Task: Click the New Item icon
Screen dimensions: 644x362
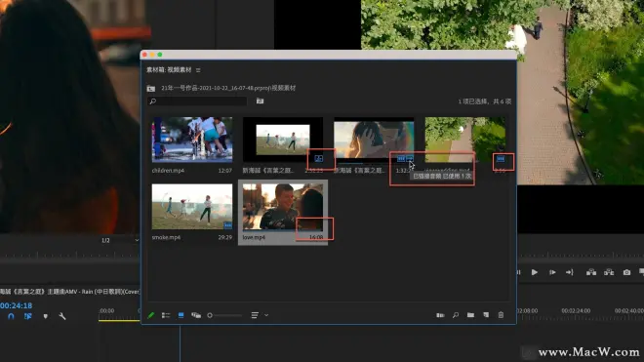Action: coord(486,315)
